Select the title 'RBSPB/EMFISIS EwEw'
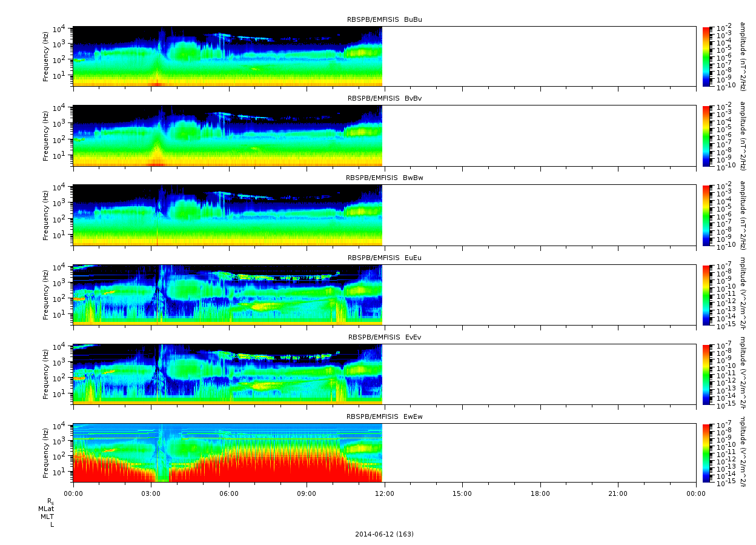The width and height of the screenshot is (756, 545). [384, 417]
